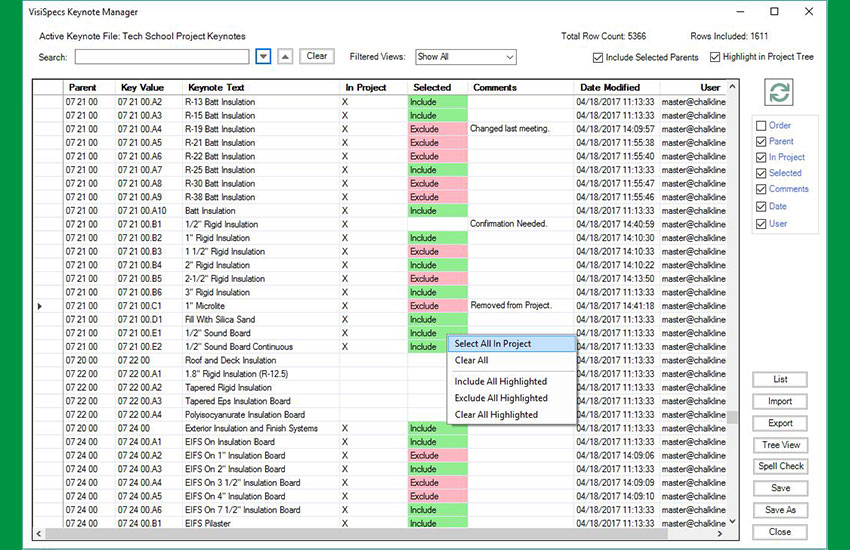The width and height of the screenshot is (850, 550).
Task: Select Exclude All Highlighted from context menu
Action: (x=500, y=398)
